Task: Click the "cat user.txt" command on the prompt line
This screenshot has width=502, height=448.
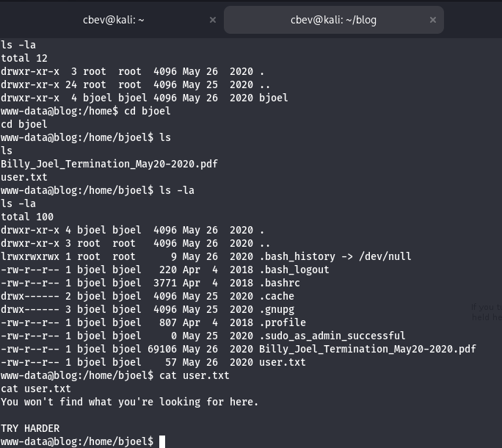Action: (194, 375)
